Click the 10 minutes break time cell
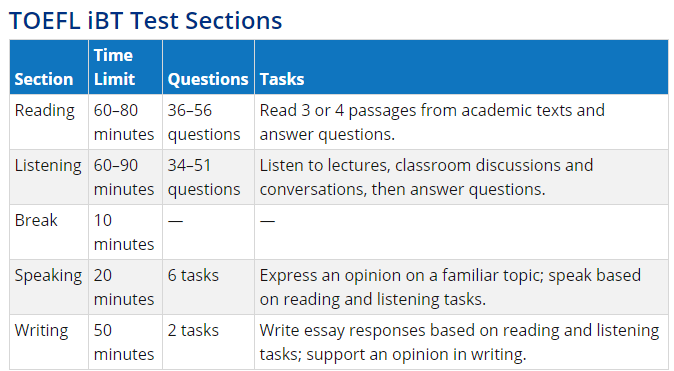 pos(126,232)
